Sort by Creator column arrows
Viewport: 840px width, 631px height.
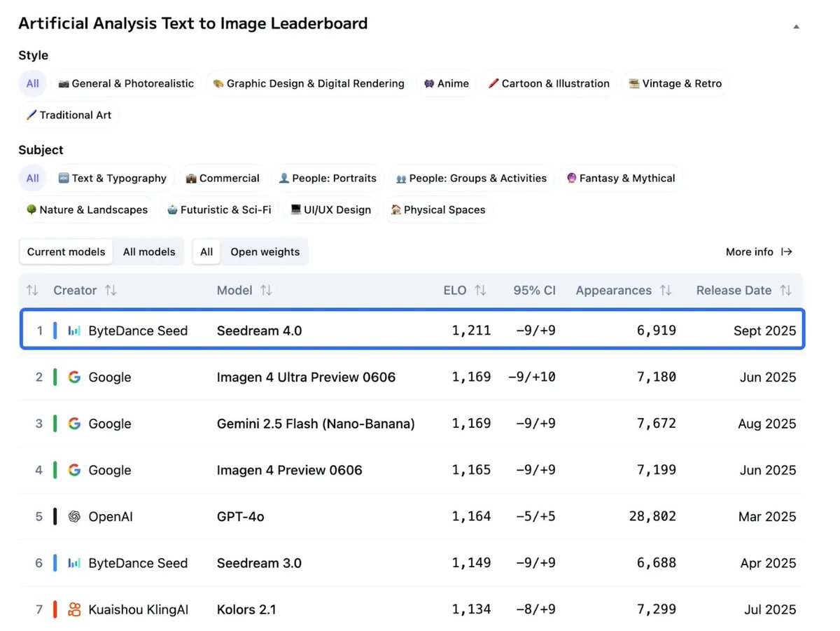[x=111, y=290]
